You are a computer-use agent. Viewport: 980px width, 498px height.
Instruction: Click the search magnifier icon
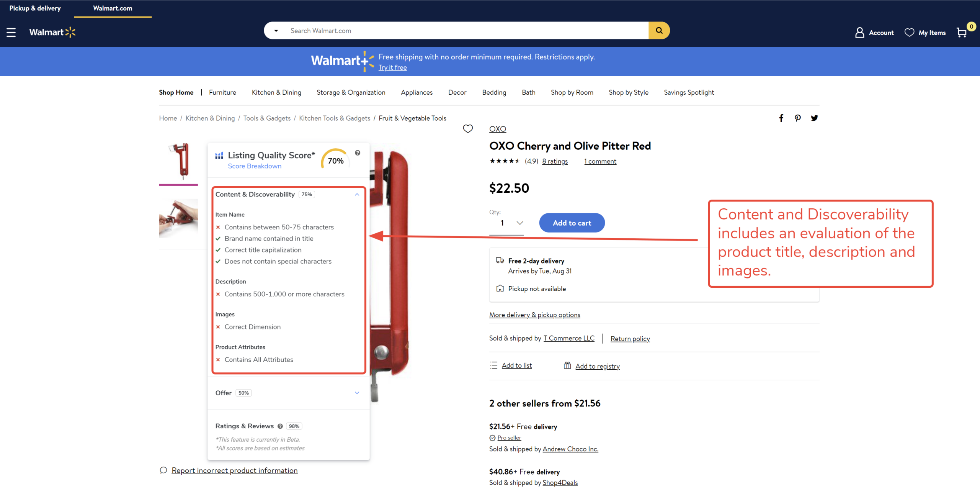pyautogui.click(x=659, y=30)
